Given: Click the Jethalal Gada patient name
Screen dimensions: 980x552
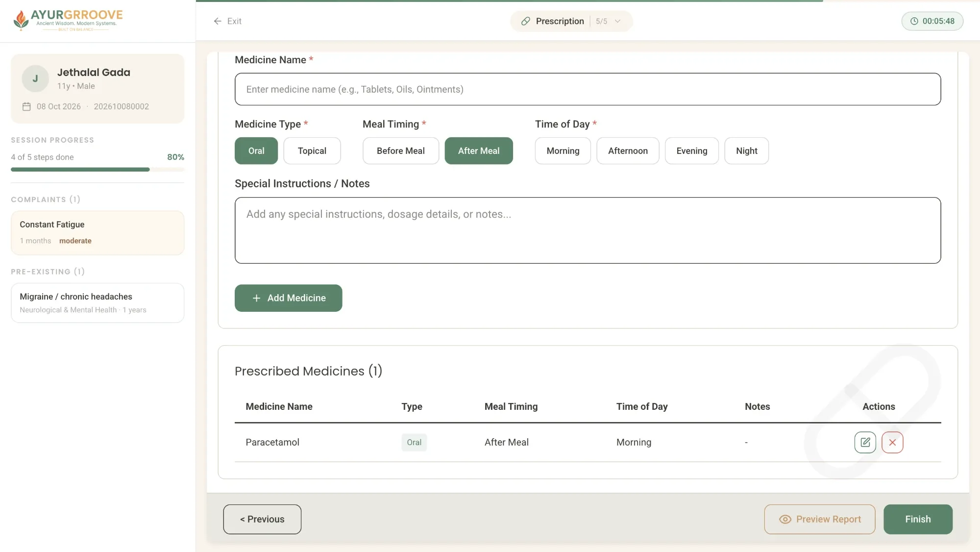Looking at the screenshot, I should click(x=94, y=73).
